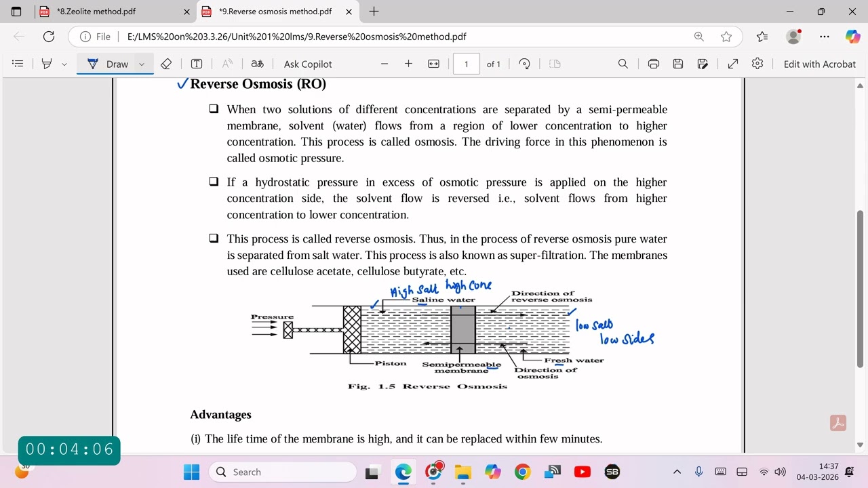Print the PDF document
The width and height of the screenshot is (868, 488).
click(654, 64)
